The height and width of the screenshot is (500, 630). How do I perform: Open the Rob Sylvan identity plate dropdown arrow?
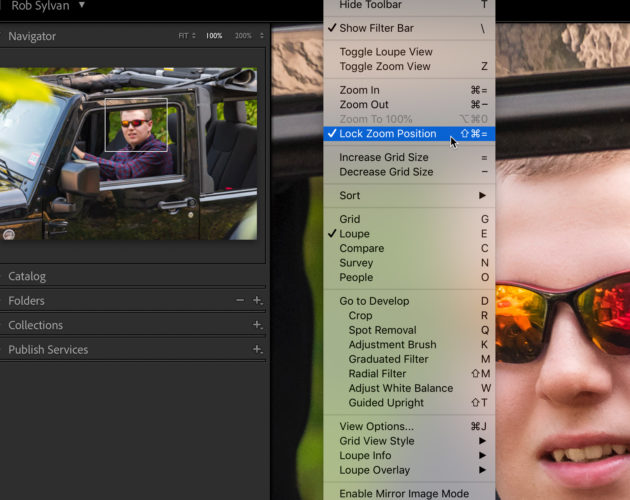click(82, 5)
